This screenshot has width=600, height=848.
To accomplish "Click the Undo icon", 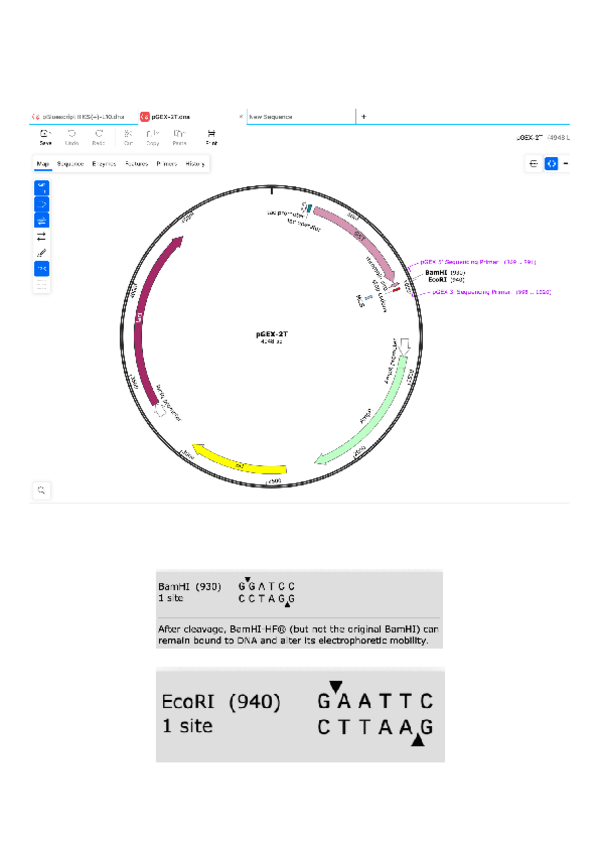I will click(x=72, y=133).
